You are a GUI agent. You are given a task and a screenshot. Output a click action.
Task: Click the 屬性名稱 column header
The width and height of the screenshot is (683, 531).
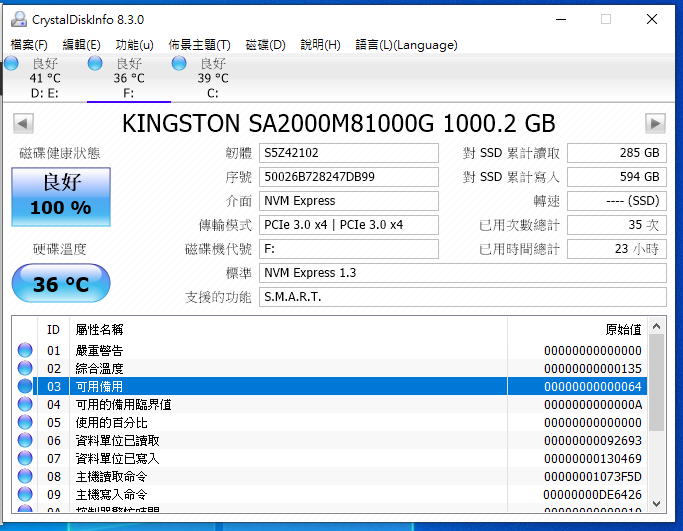pyautogui.click(x=288, y=330)
